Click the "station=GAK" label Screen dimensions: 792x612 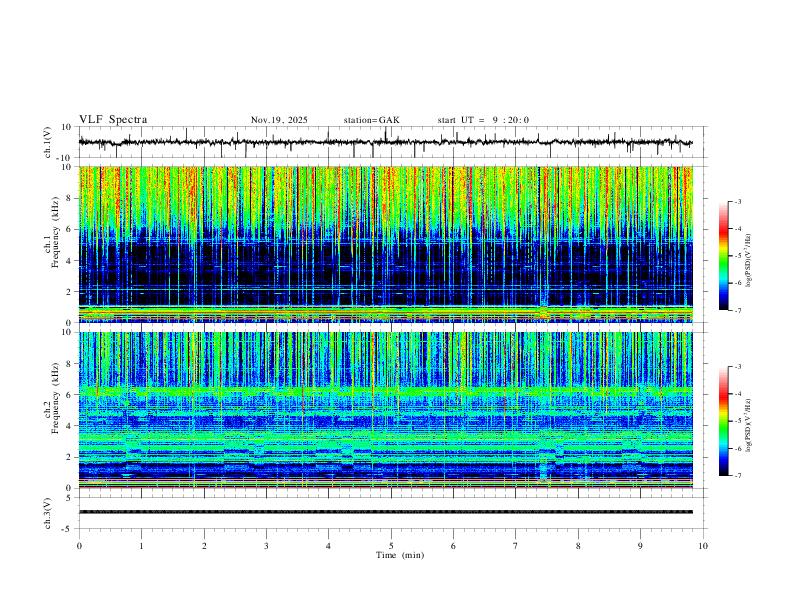click(371, 120)
